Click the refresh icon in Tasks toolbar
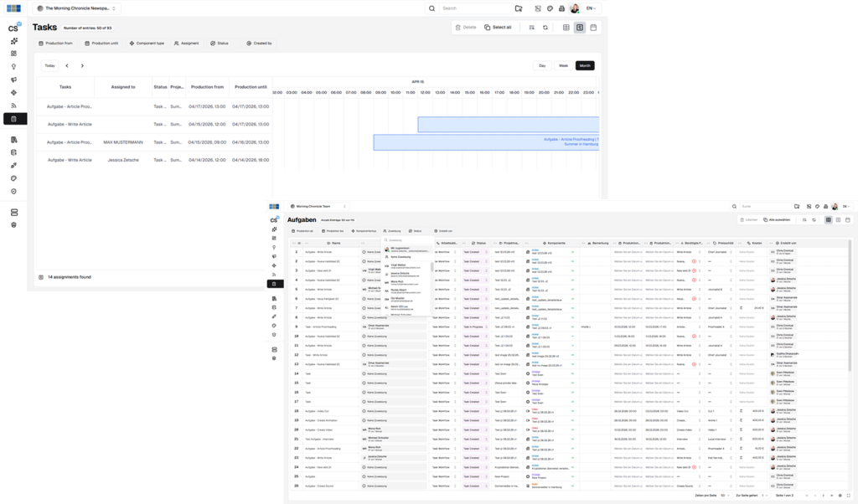The image size is (858, 504). click(545, 27)
